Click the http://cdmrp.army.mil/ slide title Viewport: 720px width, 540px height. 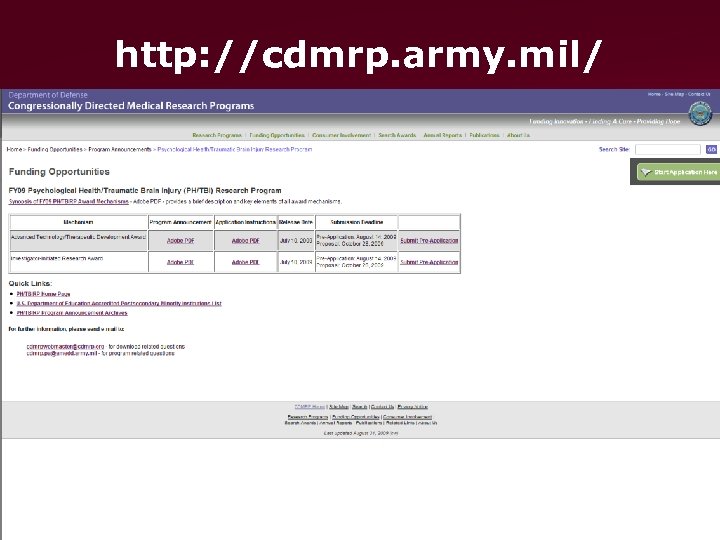[x=358, y=55]
